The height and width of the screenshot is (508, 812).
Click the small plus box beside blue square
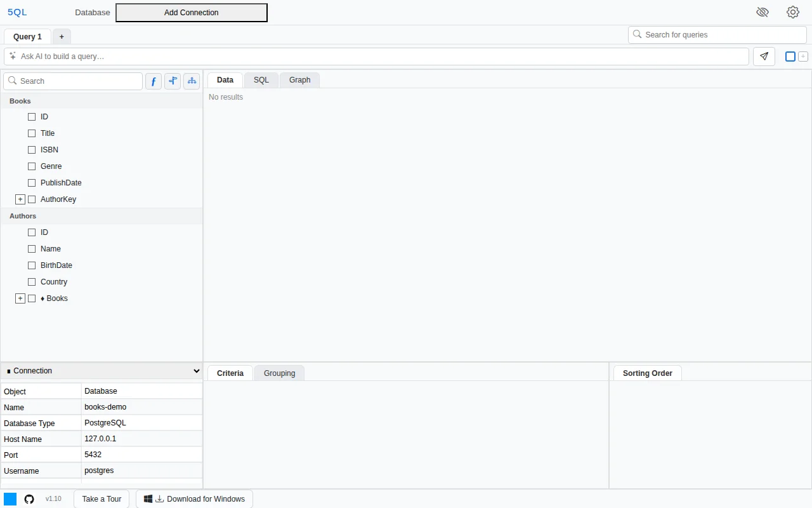(x=803, y=57)
